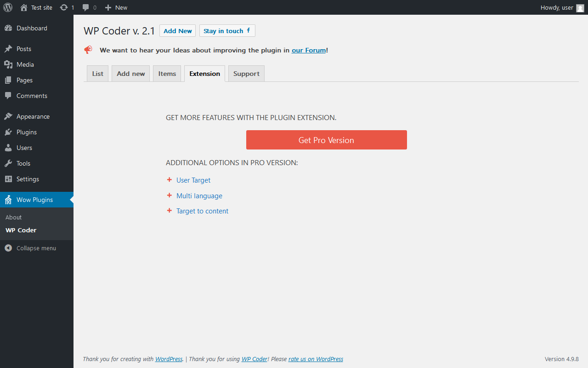Open the Tools wrench icon
The width and height of the screenshot is (588, 368).
point(8,163)
